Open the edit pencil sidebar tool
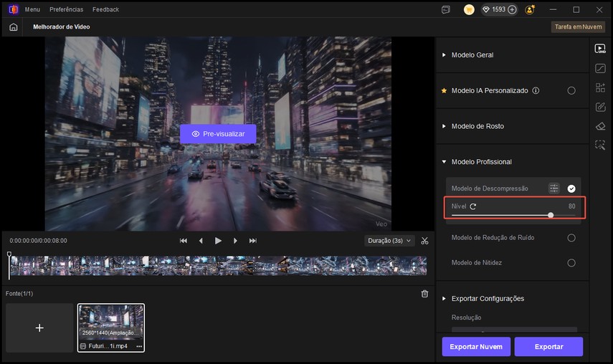Viewport: 613px width, 364px height. 600,107
